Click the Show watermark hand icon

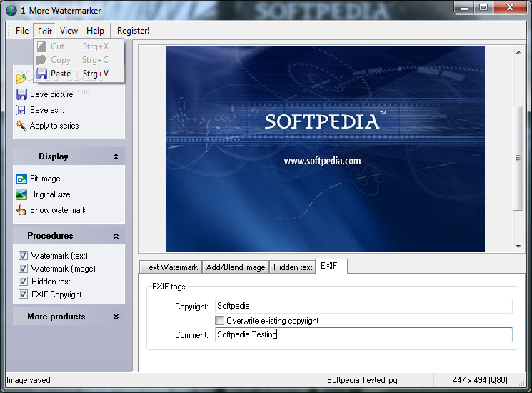21,210
